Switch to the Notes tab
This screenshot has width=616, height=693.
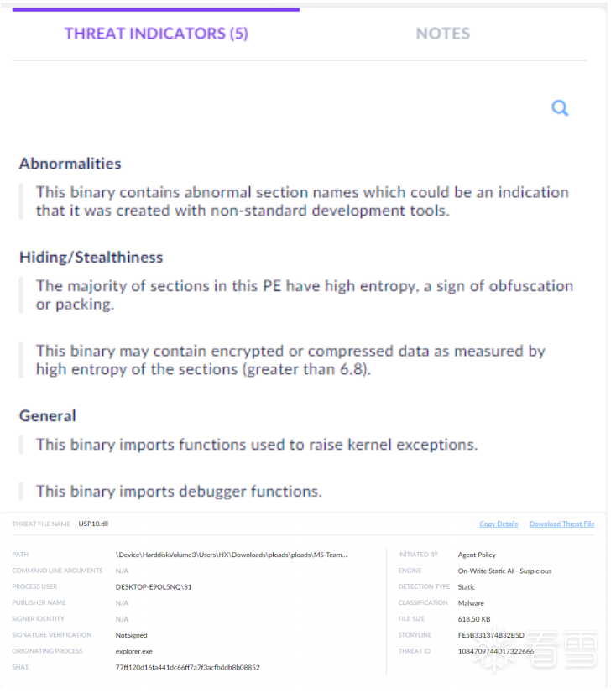pyautogui.click(x=442, y=34)
